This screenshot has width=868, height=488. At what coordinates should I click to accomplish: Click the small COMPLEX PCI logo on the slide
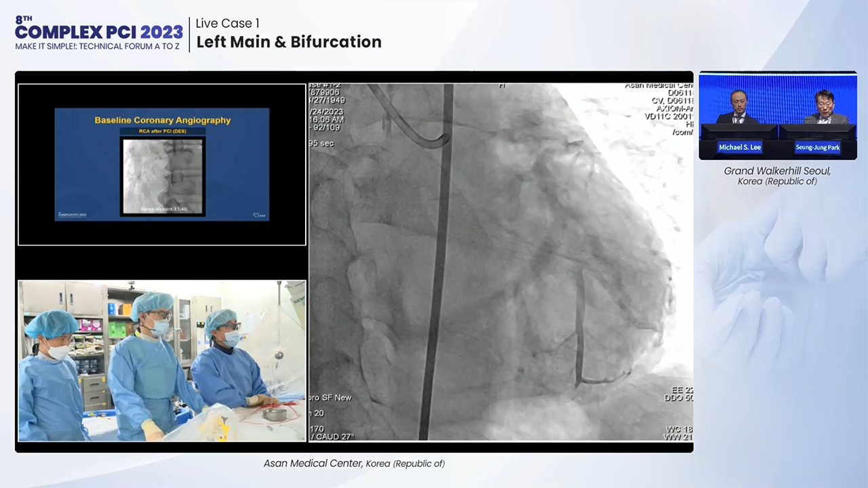(x=73, y=215)
